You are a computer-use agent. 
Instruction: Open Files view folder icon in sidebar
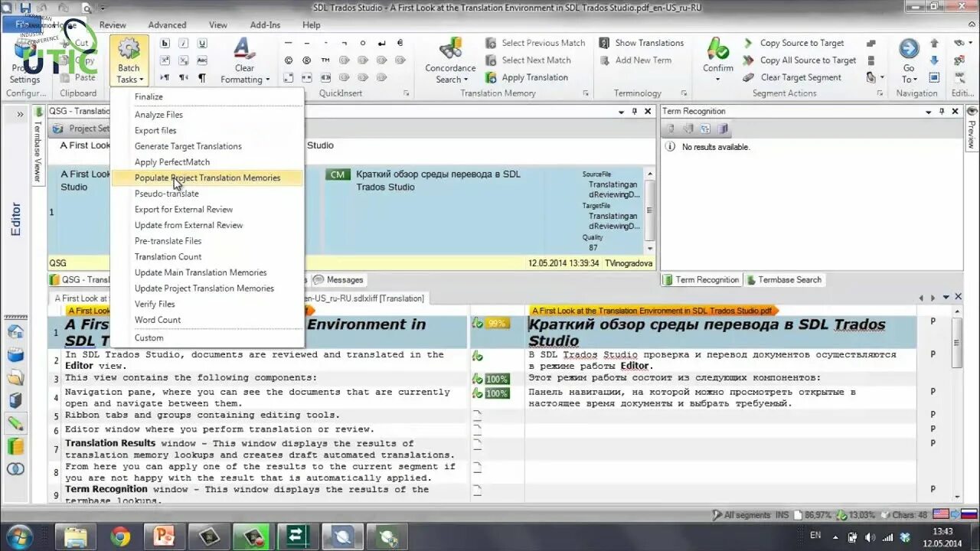[15, 378]
